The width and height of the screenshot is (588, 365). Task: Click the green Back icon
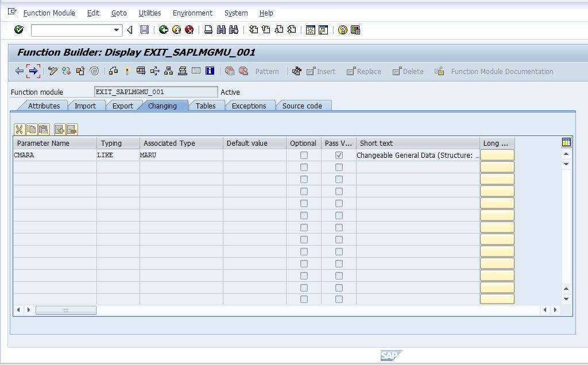(x=164, y=30)
